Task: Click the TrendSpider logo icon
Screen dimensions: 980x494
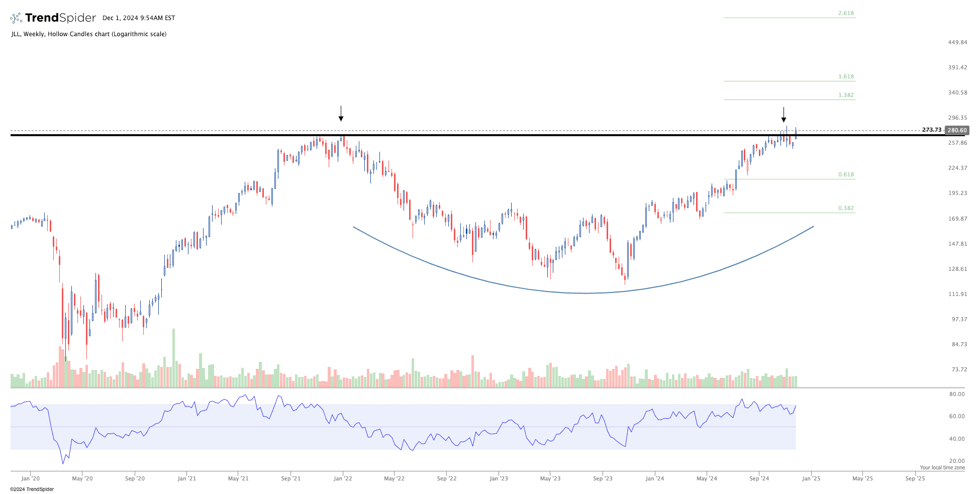Action: click(16, 18)
